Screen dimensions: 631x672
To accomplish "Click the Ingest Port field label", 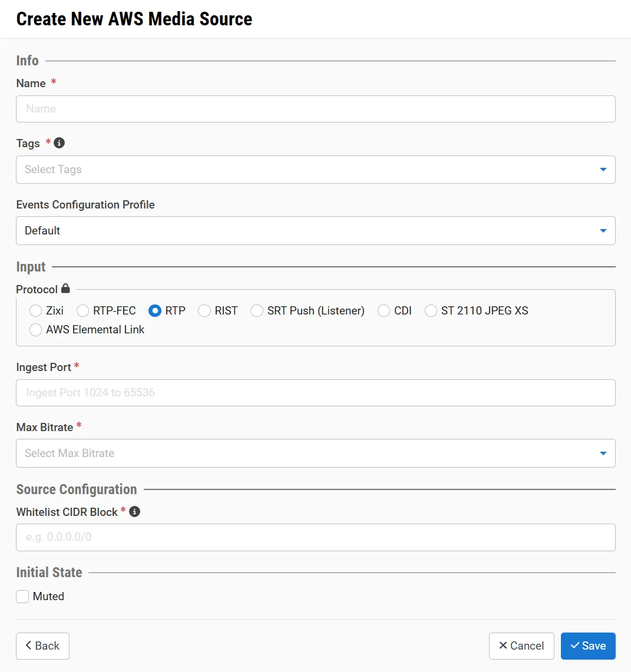I will [x=44, y=368].
